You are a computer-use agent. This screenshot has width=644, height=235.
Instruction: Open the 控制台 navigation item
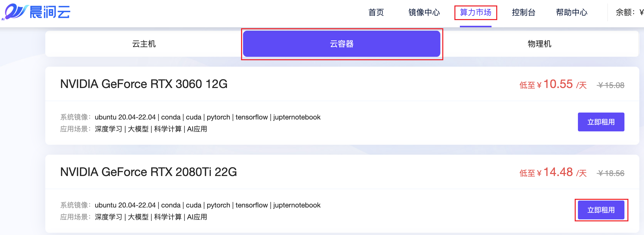coord(523,12)
